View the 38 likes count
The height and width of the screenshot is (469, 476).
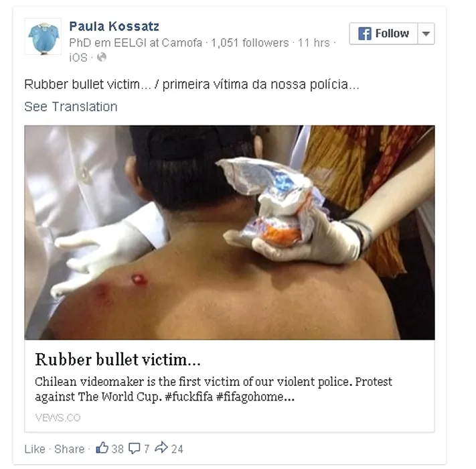pos(117,449)
